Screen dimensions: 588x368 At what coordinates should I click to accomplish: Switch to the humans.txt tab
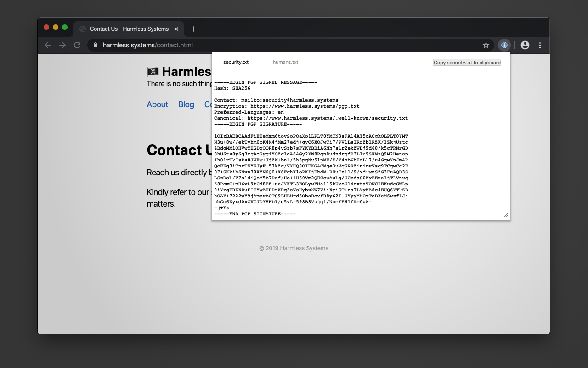pos(285,62)
